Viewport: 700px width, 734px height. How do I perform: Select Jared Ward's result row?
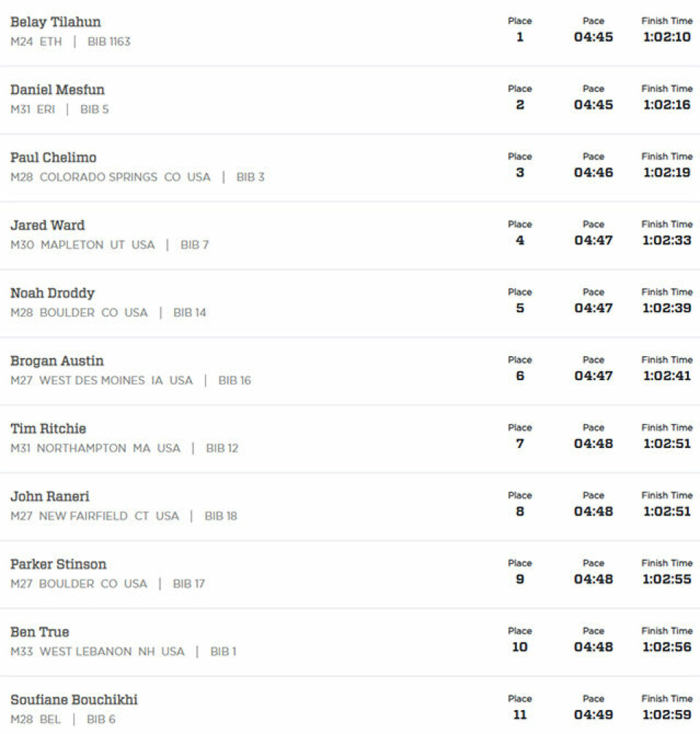pyautogui.click(x=47, y=226)
